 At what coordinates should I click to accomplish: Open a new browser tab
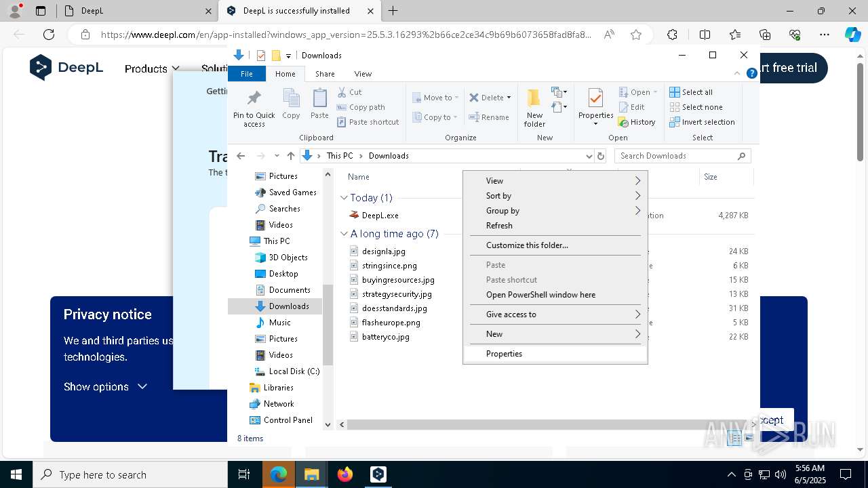(393, 11)
